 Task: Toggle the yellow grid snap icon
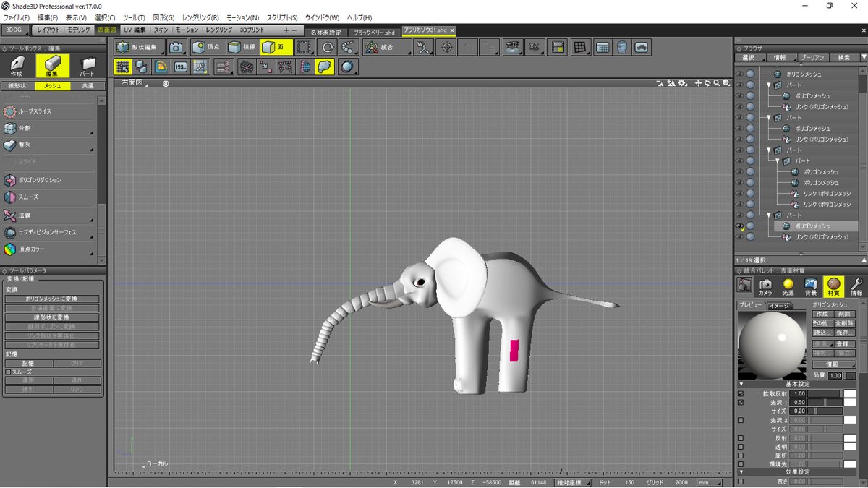pyautogui.click(x=122, y=67)
